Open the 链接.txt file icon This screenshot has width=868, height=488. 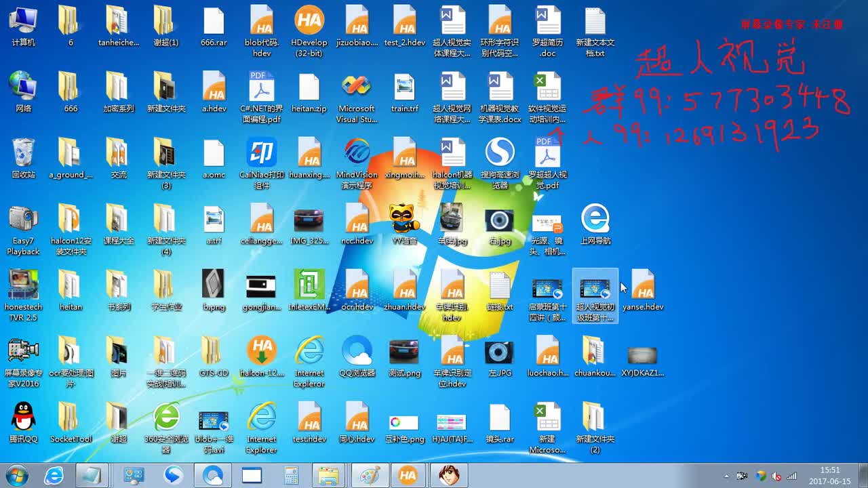[500, 291]
